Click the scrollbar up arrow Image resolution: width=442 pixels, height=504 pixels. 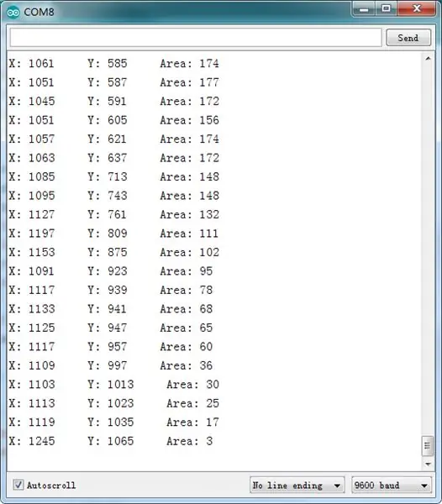click(x=428, y=58)
